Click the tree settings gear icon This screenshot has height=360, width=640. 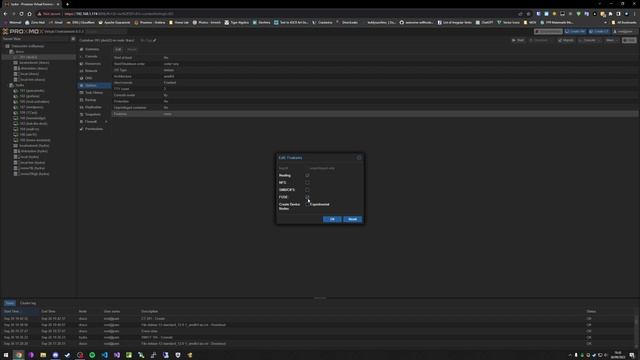[73, 39]
